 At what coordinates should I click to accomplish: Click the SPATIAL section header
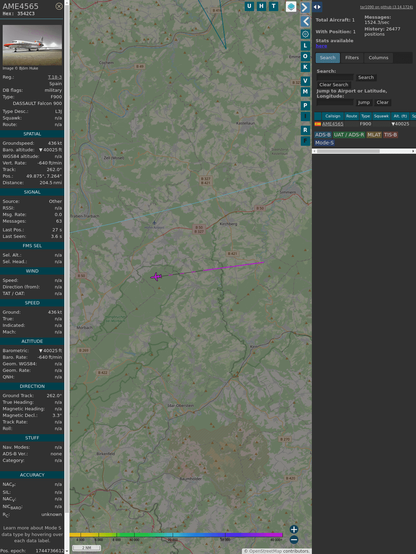tap(32, 134)
